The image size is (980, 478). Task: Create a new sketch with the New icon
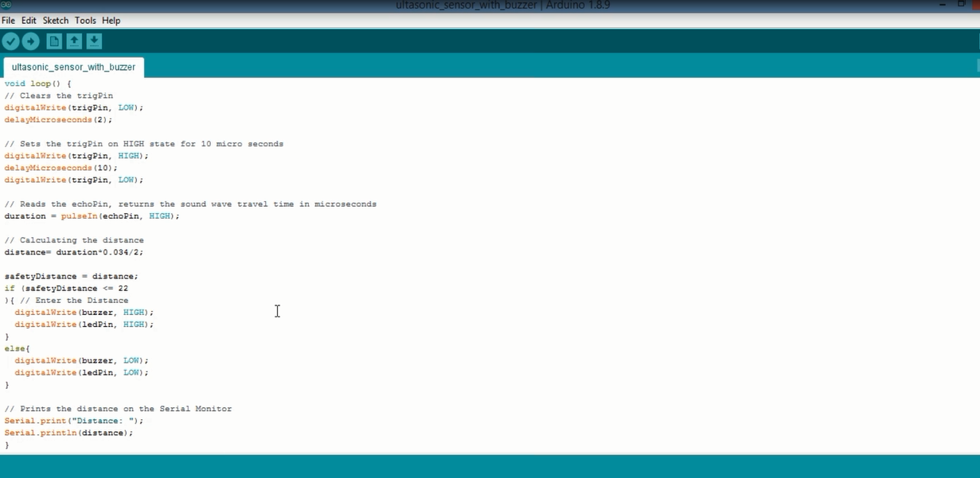pyautogui.click(x=54, y=41)
